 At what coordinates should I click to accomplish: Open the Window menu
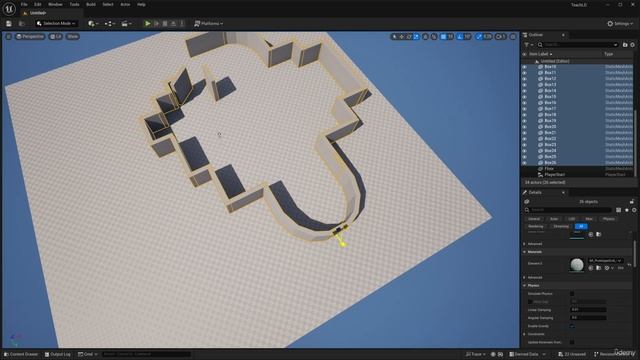click(x=55, y=4)
